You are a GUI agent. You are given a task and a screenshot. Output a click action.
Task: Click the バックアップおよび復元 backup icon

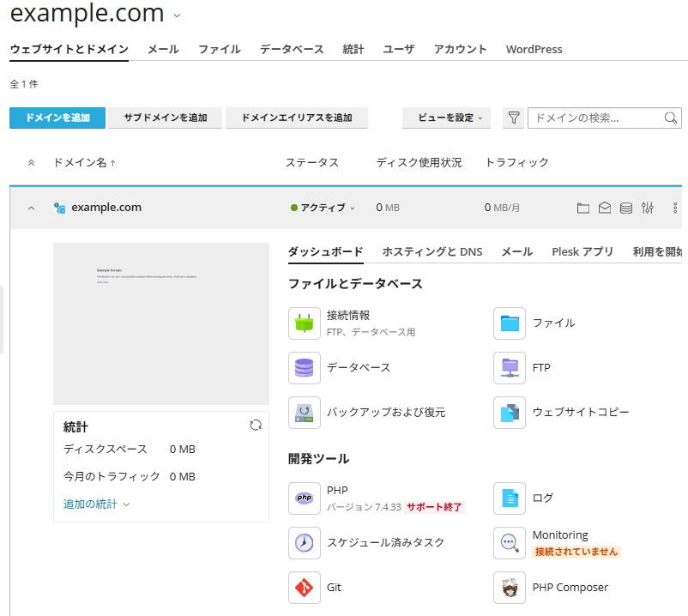pos(305,413)
